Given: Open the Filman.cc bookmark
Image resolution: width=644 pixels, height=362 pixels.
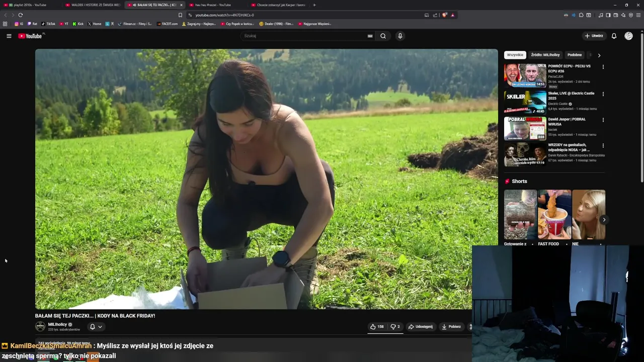Looking at the screenshot, I should [x=135, y=24].
